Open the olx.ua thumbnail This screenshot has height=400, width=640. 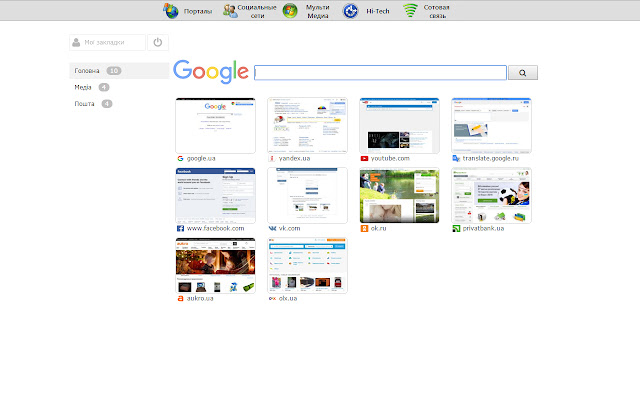point(307,266)
